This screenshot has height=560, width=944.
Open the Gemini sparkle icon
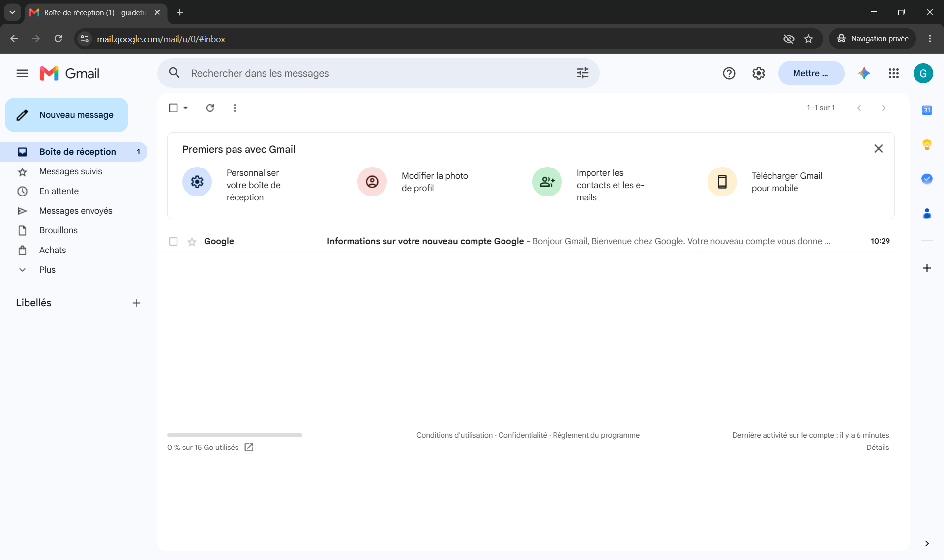[864, 73]
